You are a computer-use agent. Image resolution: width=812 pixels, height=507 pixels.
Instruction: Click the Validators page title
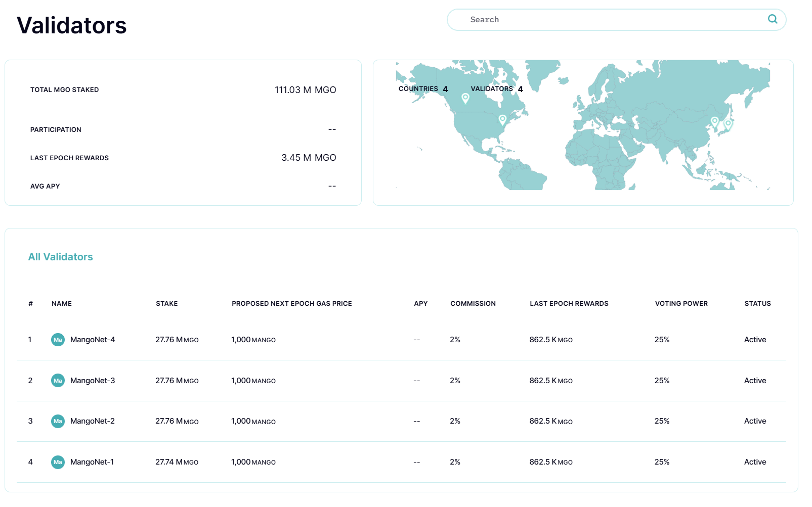pyautogui.click(x=71, y=25)
